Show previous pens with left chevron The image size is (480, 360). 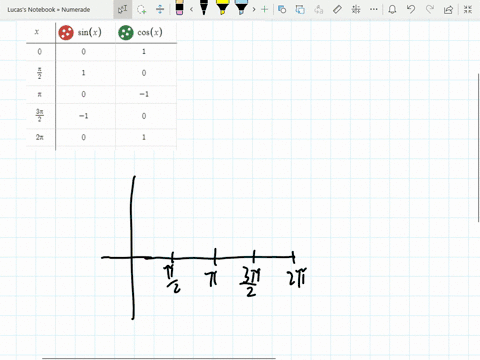click(x=191, y=9)
